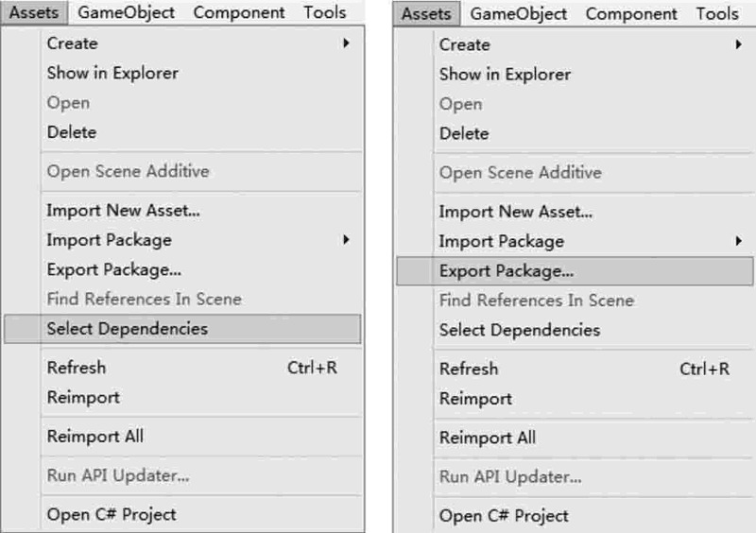Open Component menu in right menu bar

coord(631,14)
